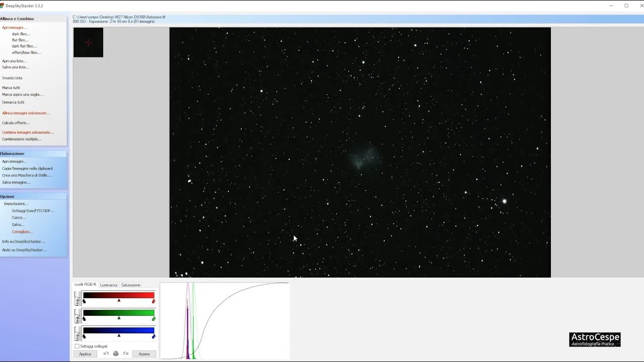
Task: Switch to the Luminanza tab
Action: click(109, 285)
